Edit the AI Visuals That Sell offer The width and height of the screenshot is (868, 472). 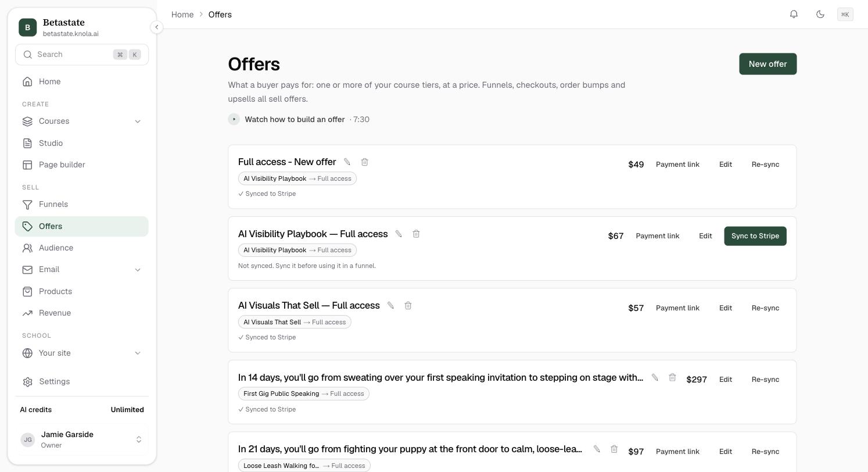tap(726, 308)
